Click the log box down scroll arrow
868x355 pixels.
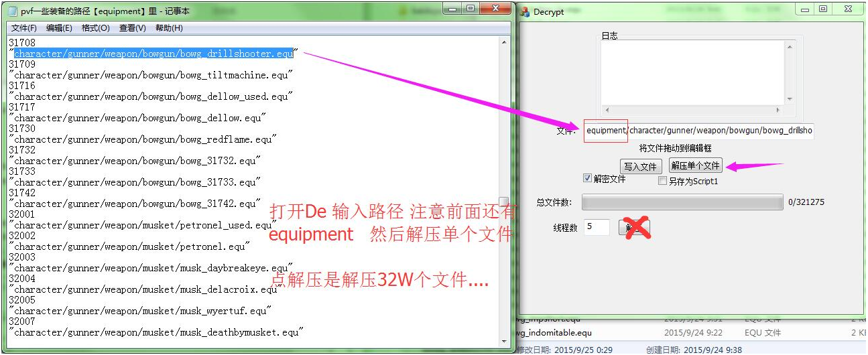pyautogui.click(x=789, y=98)
